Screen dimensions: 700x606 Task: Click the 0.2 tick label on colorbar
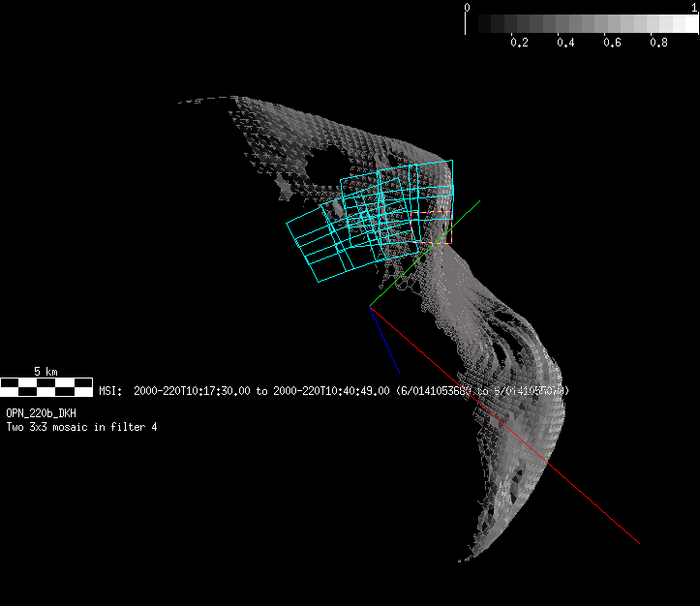[518, 43]
